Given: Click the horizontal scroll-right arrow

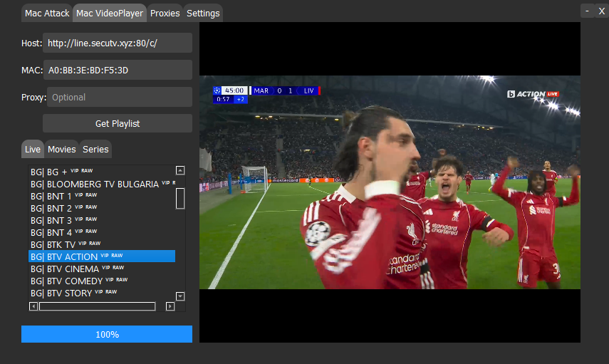Looking at the screenshot, I should (170, 306).
